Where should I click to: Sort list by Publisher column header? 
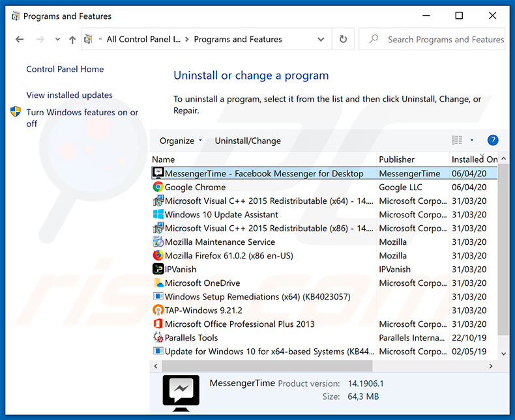(396, 159)
